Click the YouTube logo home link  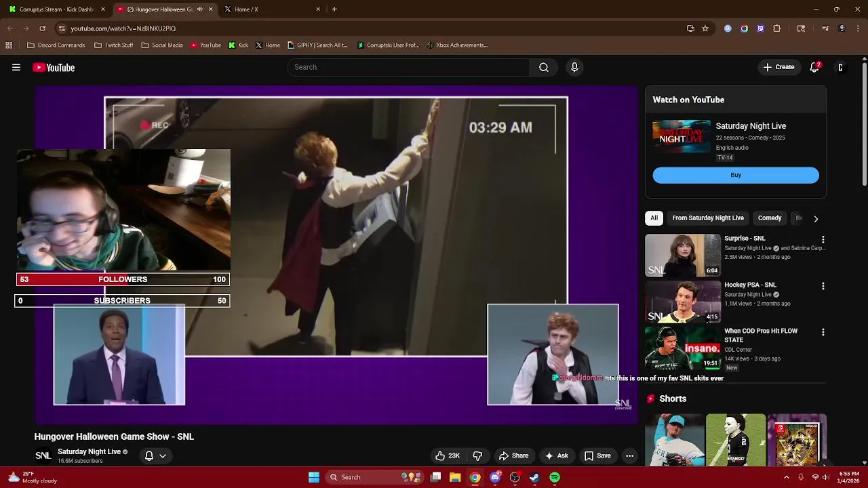pyautogui.click(x=54, y=67)
